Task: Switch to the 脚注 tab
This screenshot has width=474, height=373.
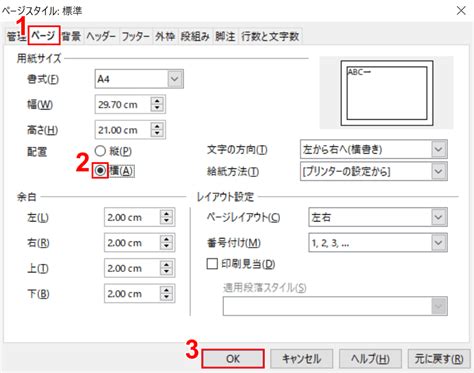Action: tap(225, 36)
